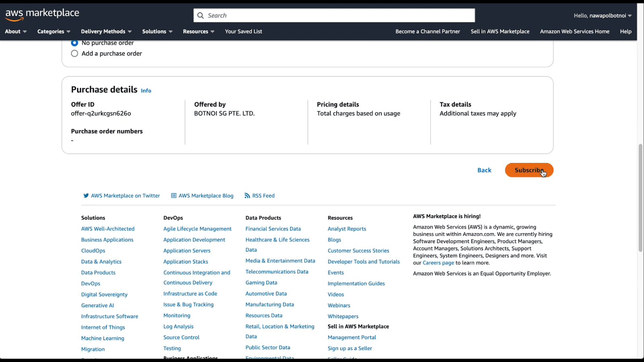Open Business Applications solutions link
The image size is (644, 362).
click(x=107, y=240)
